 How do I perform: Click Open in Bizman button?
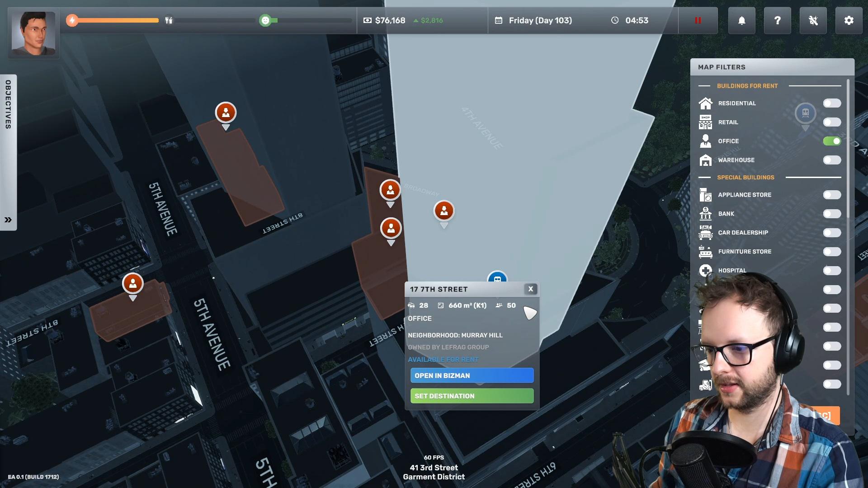tap(472, 375)
